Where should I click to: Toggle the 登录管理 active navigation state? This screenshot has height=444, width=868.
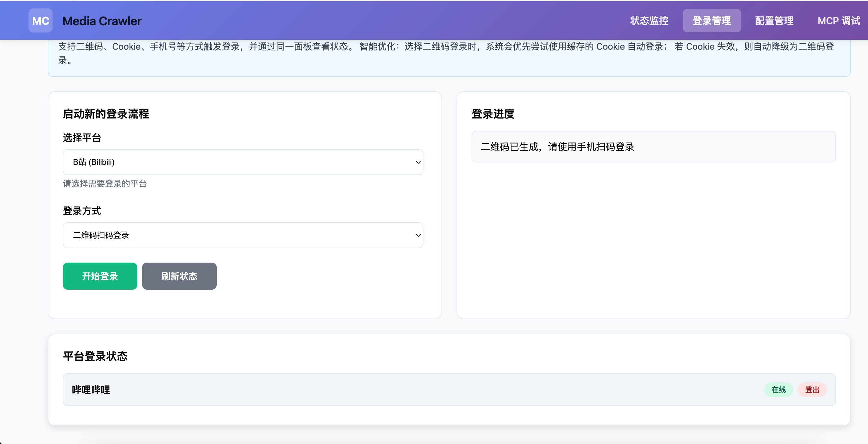712,20
